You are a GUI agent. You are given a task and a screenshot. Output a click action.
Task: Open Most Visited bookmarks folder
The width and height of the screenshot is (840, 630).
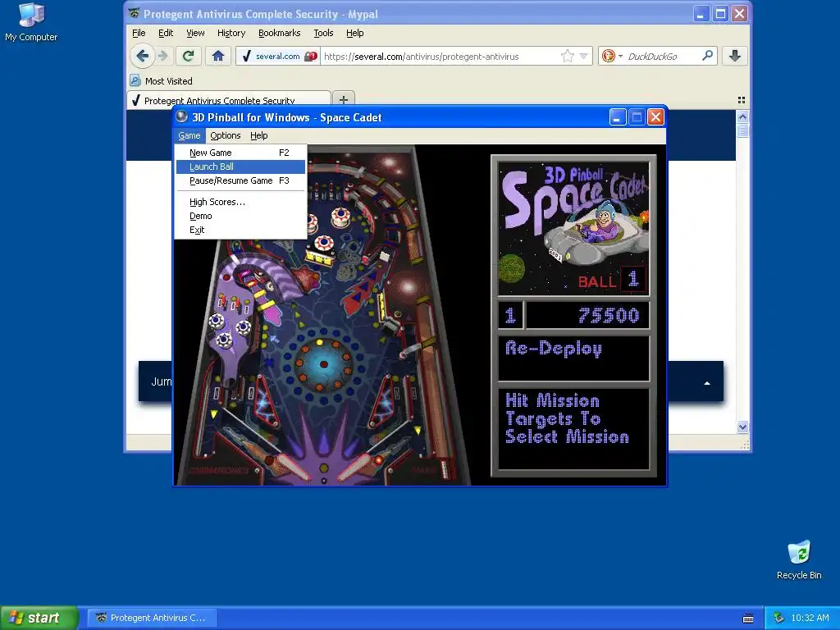coord(161,81)
